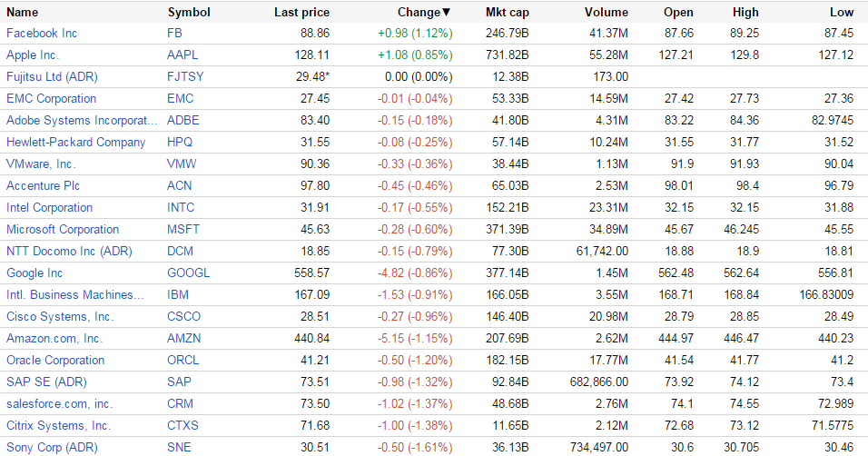This screenshot has width=868, height=456.
Task: Open the Apple Inc. company link
Action: (x=33, y=55)
